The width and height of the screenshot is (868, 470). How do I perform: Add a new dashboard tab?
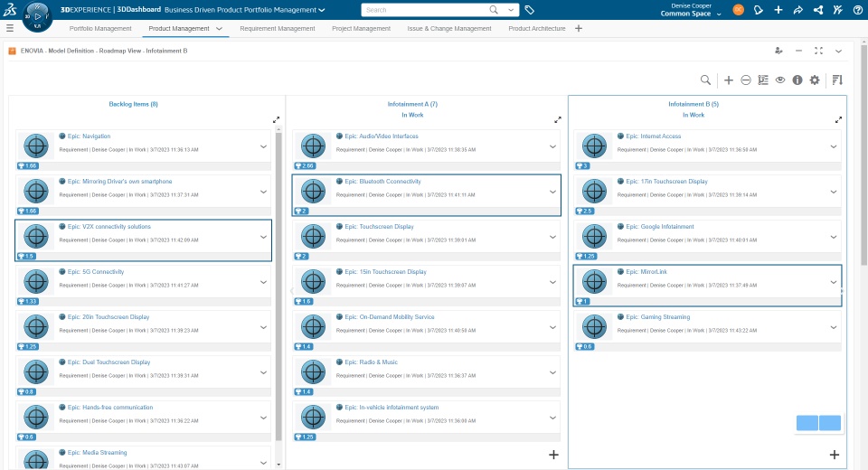tap(579, 28)
